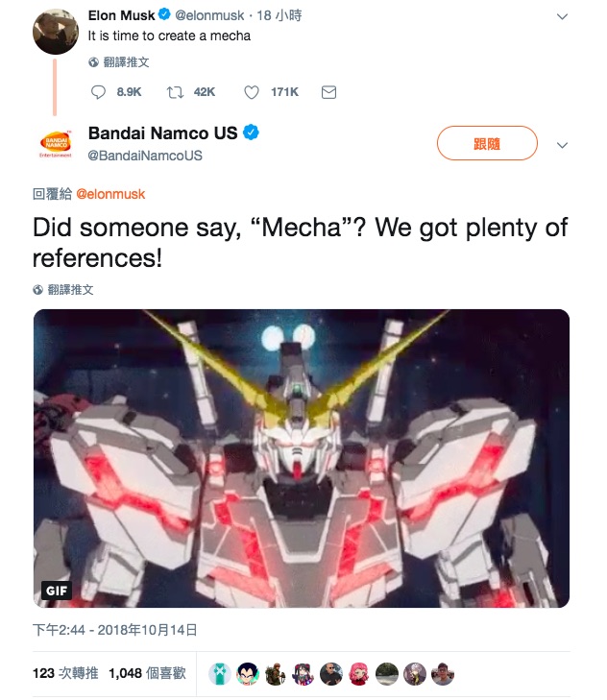Translate Bandai Namco's tweet via 翻譯推文
This screenshot has width=607, height=700.
pyautogui.click(x=70, y=290)
